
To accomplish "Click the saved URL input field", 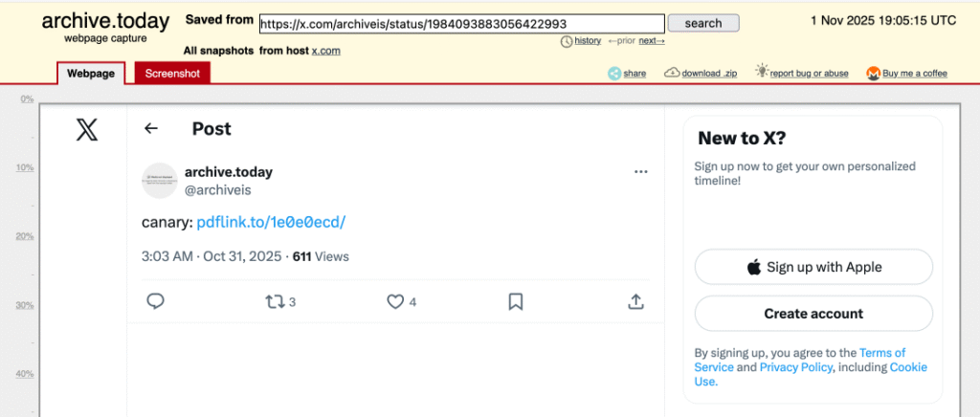I will (x=461, y=24).
